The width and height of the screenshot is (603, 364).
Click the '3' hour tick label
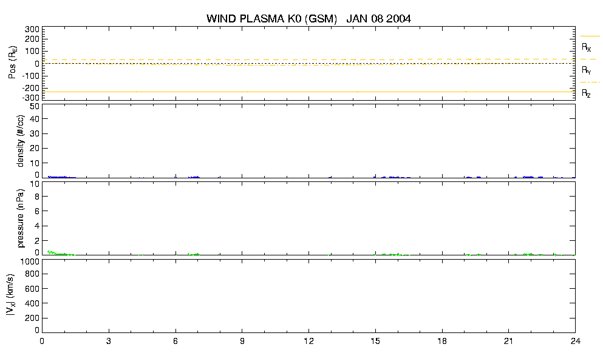pyautogui.click(x=109, y=341)
